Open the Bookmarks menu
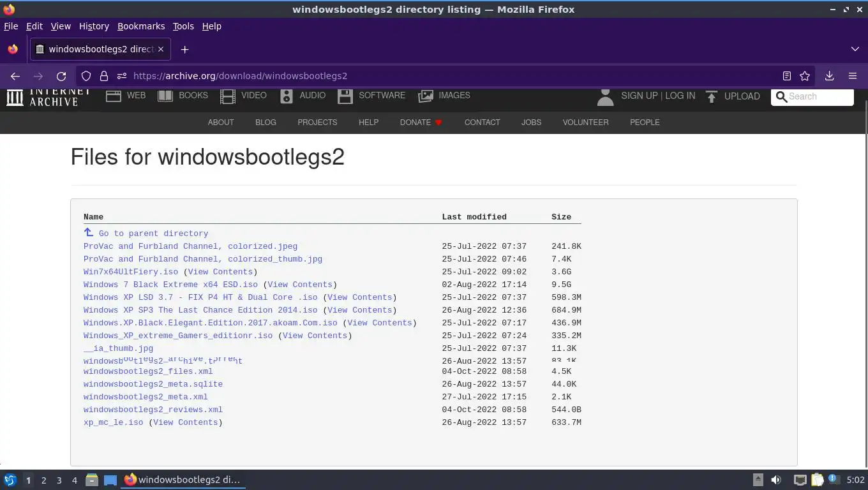The width and height of the screenshot is (868, 490). pyautogui.click(x=141, y=26)
